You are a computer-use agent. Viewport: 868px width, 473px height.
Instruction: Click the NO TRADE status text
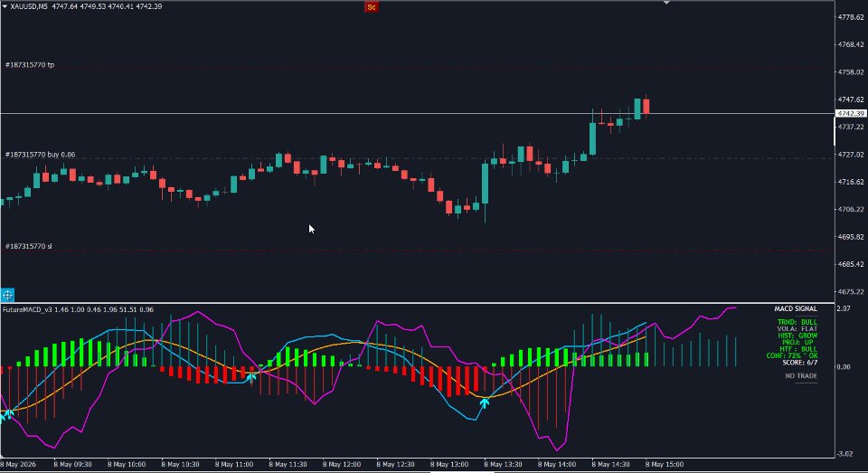click(x=801, y=375)
